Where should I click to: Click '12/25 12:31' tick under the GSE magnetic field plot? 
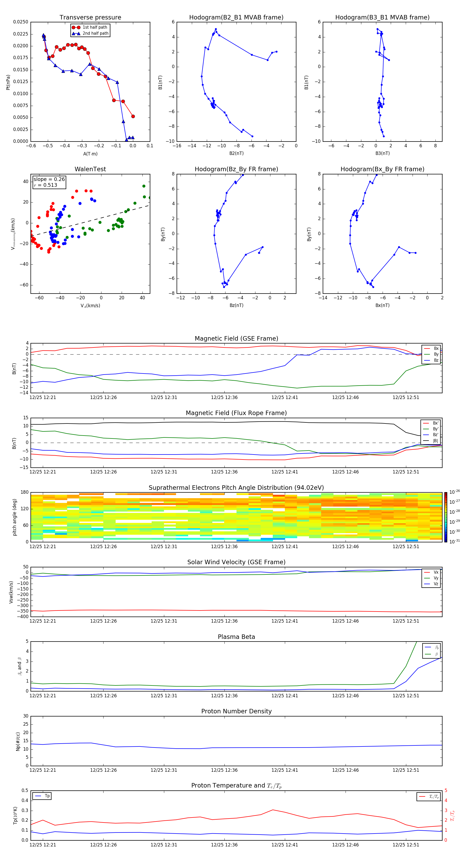164,398
